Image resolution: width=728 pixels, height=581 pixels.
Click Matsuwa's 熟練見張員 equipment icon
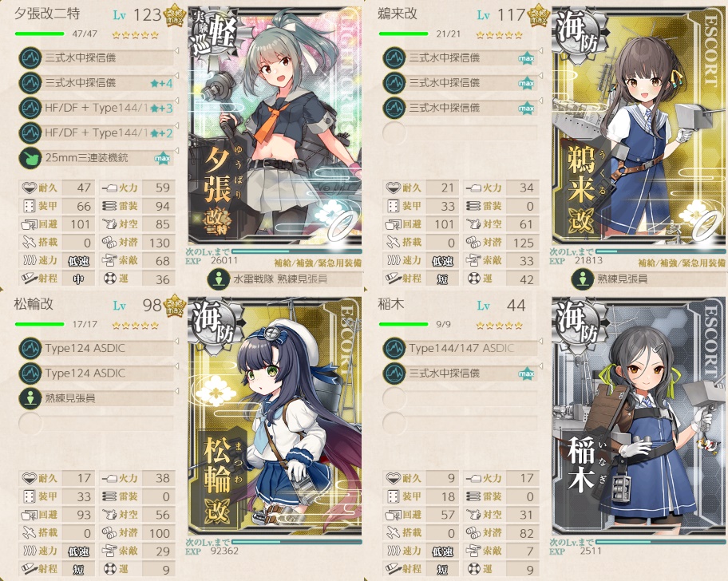tap(30, 398)
